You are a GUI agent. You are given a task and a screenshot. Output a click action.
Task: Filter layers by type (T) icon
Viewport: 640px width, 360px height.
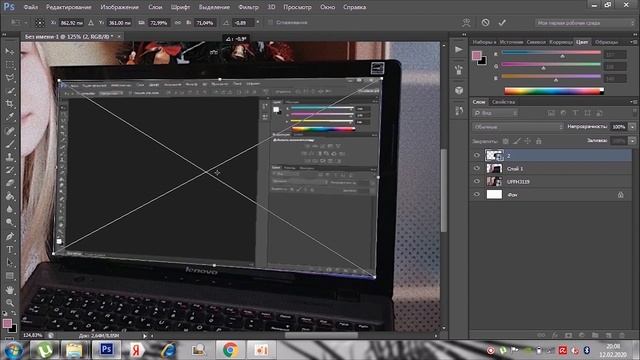(x=575, y=113)
